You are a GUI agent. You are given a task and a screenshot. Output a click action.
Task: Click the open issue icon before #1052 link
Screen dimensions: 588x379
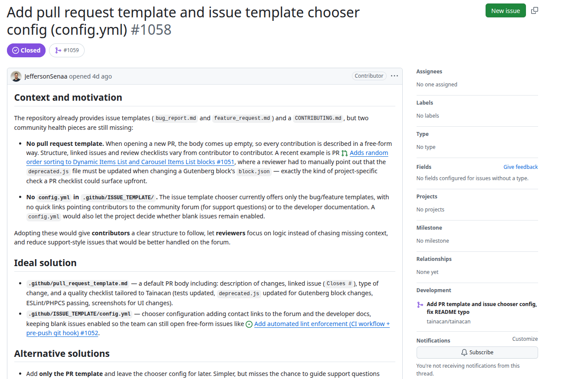(x=249, y=324)
